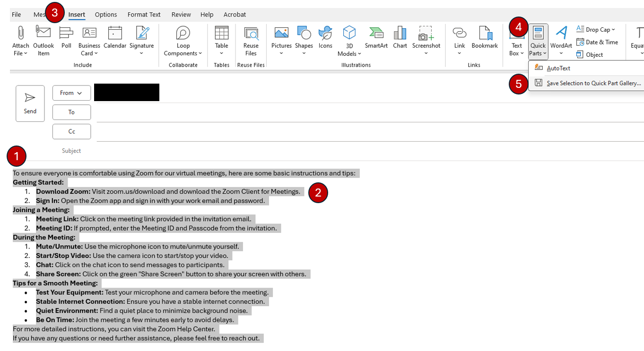Take a Screenshot from the ribbon
Viewport: 644px width, 351px height.
click(x=426, y=41)
